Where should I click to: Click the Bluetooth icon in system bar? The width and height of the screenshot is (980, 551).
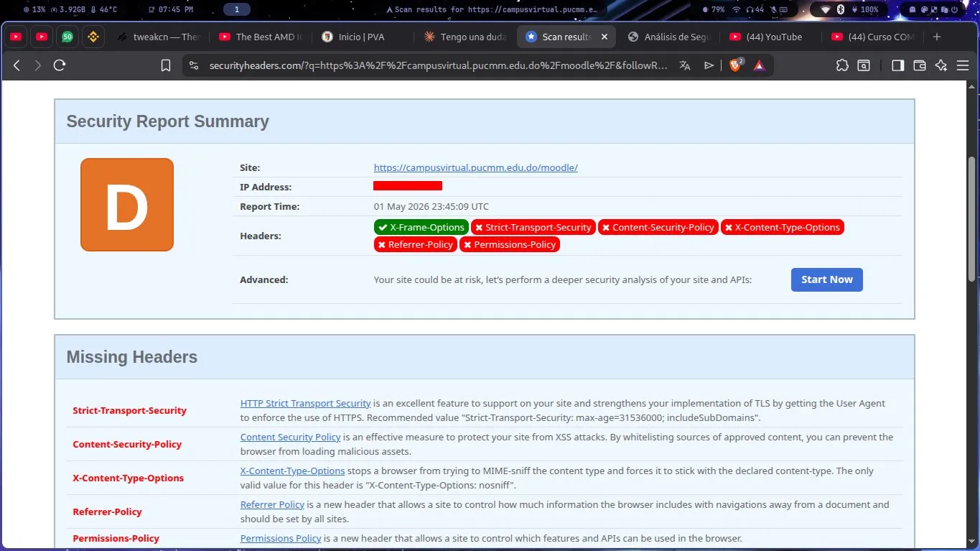point(841,10)
